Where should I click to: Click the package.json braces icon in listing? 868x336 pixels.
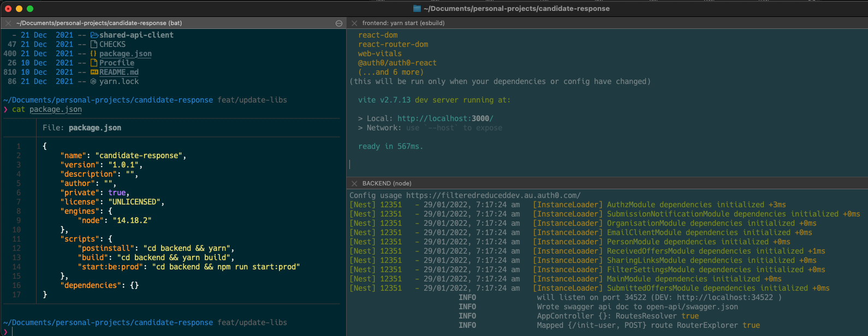tap(94, 53)
